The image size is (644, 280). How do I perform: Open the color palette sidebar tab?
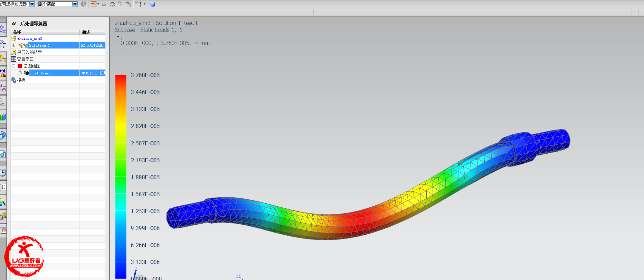[3, 202]
